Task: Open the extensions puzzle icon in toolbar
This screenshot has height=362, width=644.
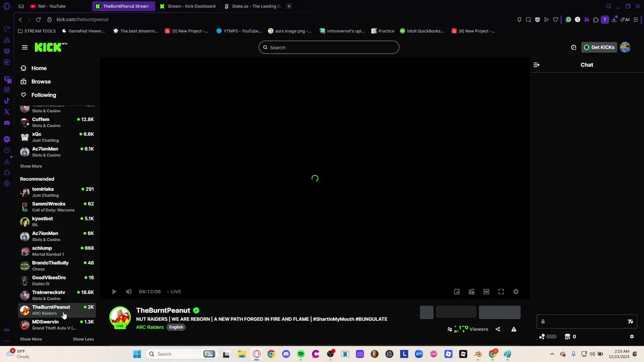Action: click(x=596, y=20)
